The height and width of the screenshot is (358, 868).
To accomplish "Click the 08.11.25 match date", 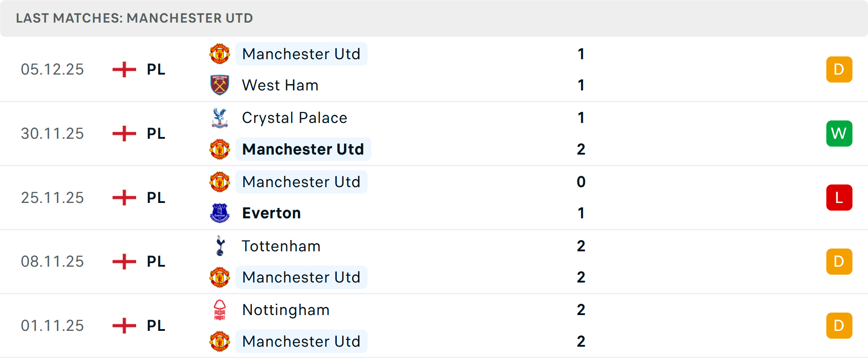I will click(52, 261).
